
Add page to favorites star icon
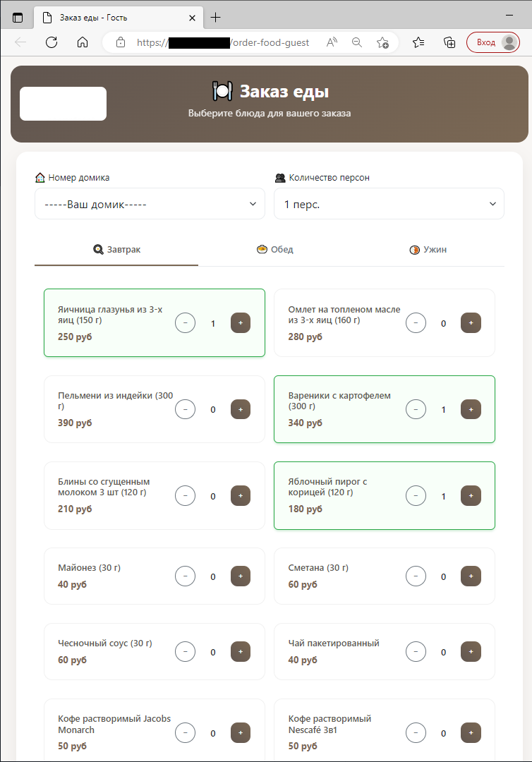[382, 42]
